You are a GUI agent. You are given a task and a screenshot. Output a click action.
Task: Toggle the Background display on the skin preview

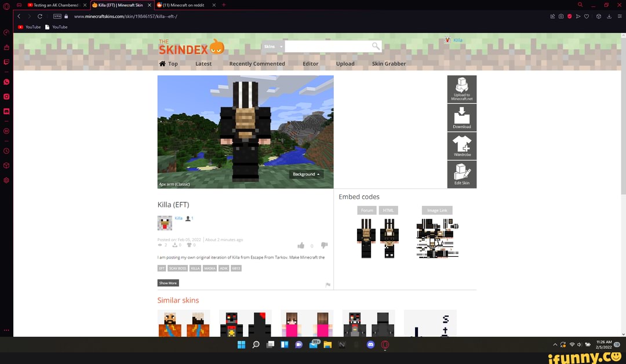tap(304, 174)
